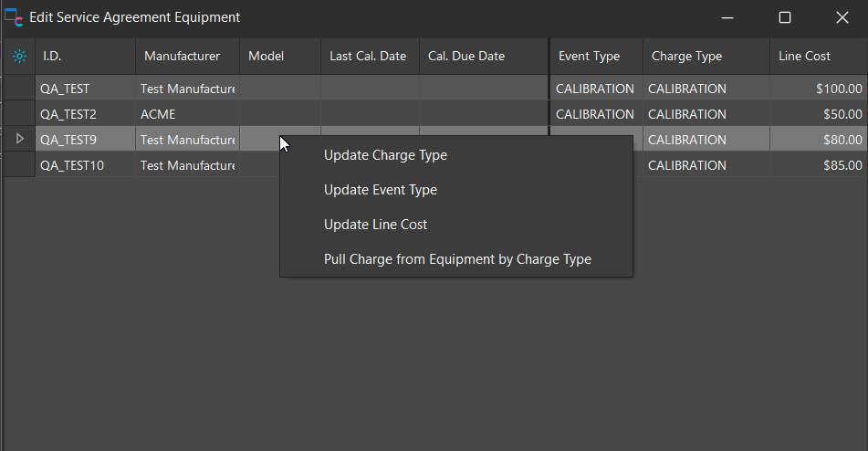Maximize the Edit Service Agreement Equipment window

784,17
